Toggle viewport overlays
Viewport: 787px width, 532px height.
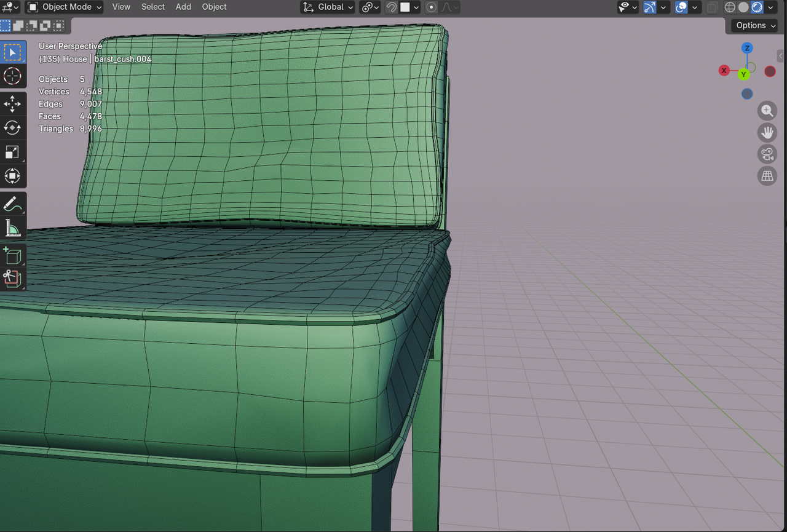click(681, 7)
